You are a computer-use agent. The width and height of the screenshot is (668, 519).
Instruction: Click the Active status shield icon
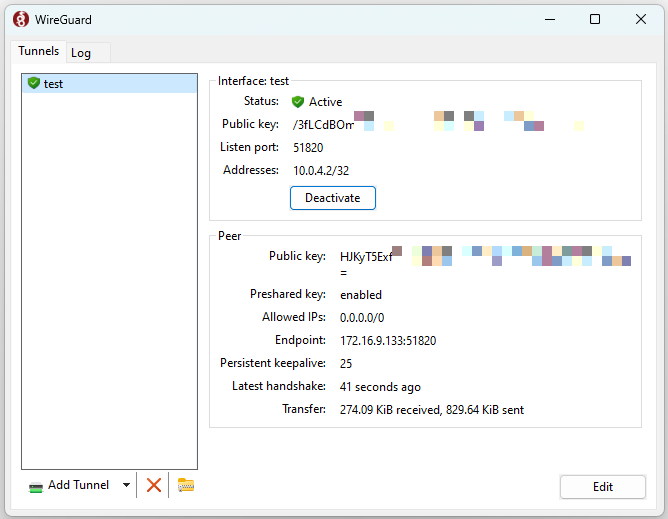click(x=298, y=102)
